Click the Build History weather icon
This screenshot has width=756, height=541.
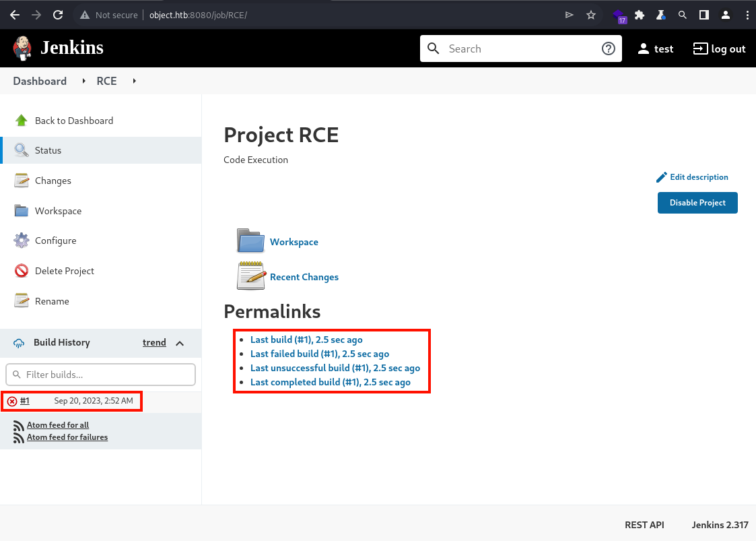pos(19,343)
